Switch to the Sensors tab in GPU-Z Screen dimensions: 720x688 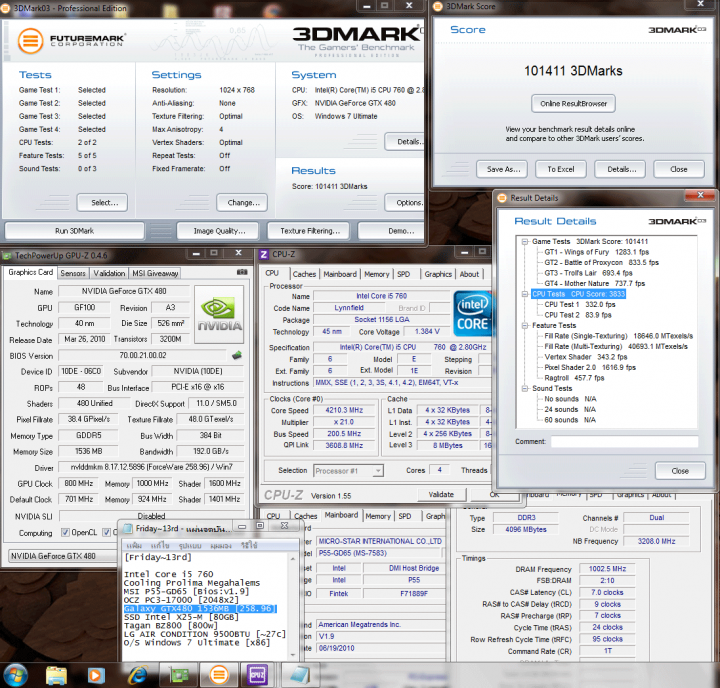73,273
